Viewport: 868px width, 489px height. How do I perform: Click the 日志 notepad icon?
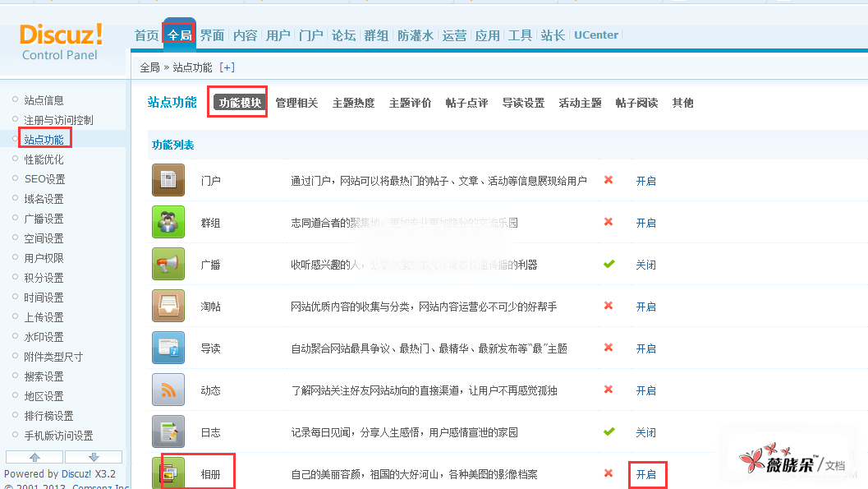(x=168, y=431)
